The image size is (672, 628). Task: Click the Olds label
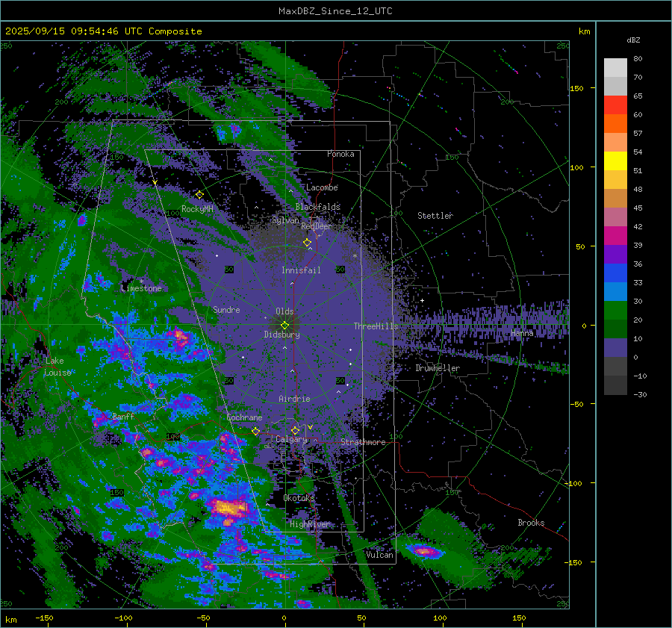pyautogui.click(x=284, y=311)
